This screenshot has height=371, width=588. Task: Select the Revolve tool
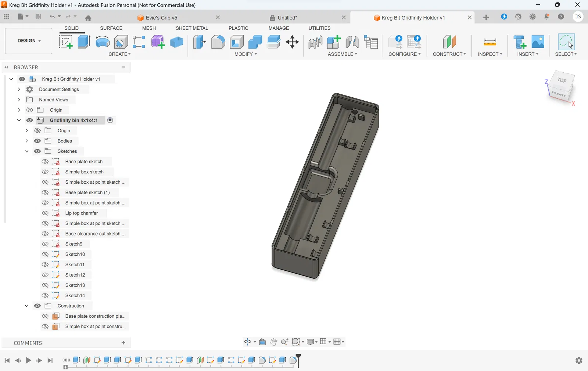click(x=103, y=42)
